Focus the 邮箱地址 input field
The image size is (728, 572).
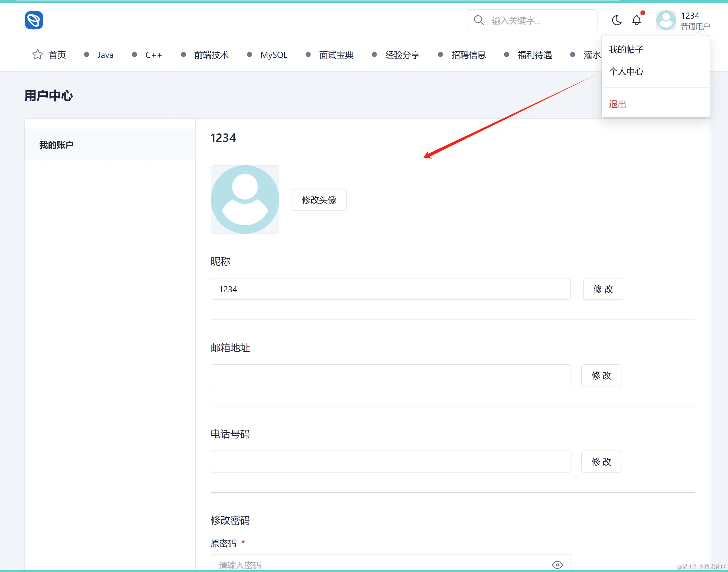click(x=390, y=376)
